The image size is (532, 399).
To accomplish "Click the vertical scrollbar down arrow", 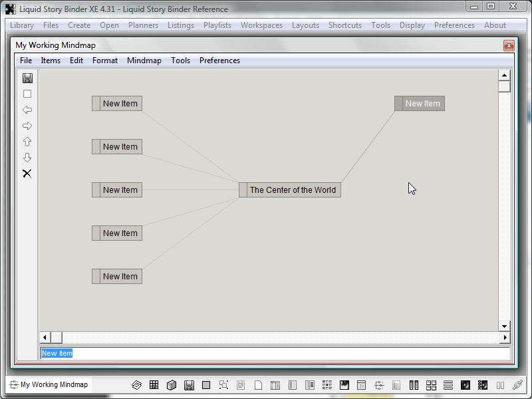I will pos(504,326).
